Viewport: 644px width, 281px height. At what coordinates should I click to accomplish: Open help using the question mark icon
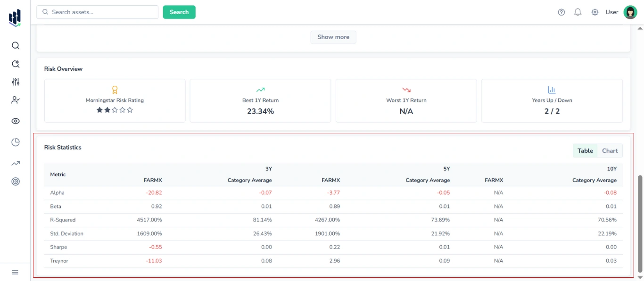coord(561,12)
